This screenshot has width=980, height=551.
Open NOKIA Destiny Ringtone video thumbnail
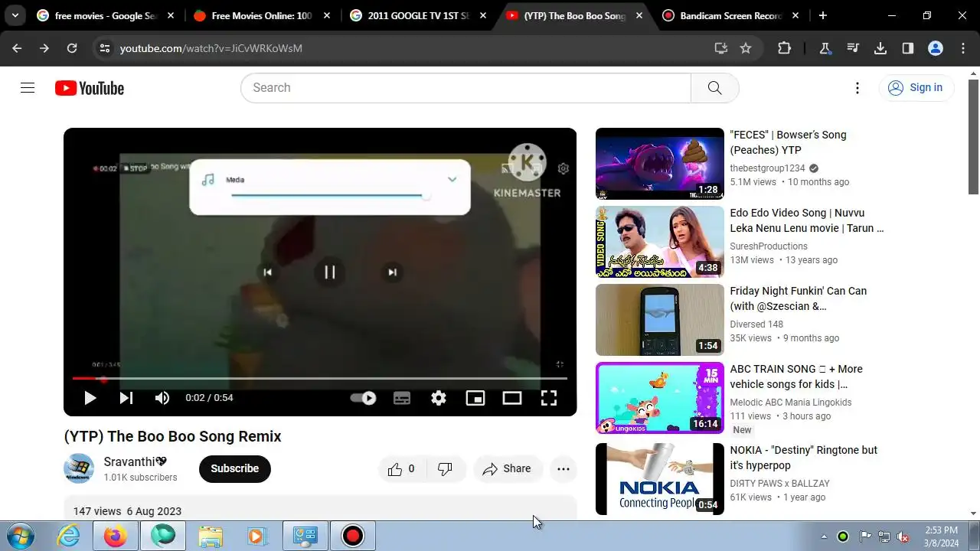659,479
